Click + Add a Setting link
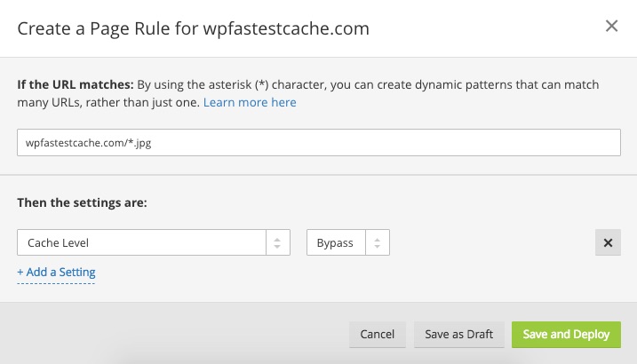637x364 pixels. [x=56, y=272]
